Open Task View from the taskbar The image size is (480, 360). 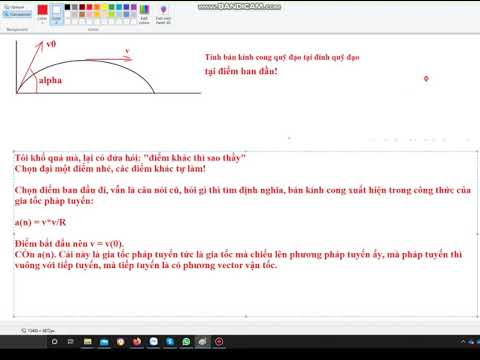pos(71,342)
